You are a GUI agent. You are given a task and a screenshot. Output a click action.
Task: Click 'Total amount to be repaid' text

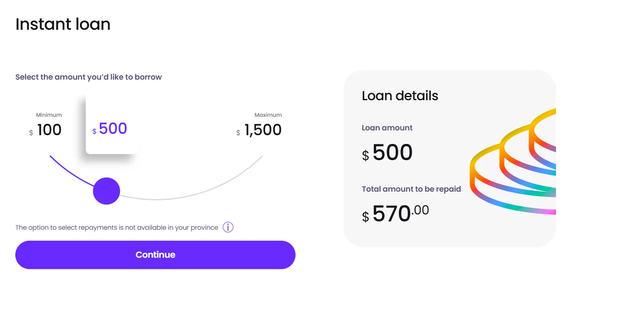pyautogui.click(x=411, y=189)
